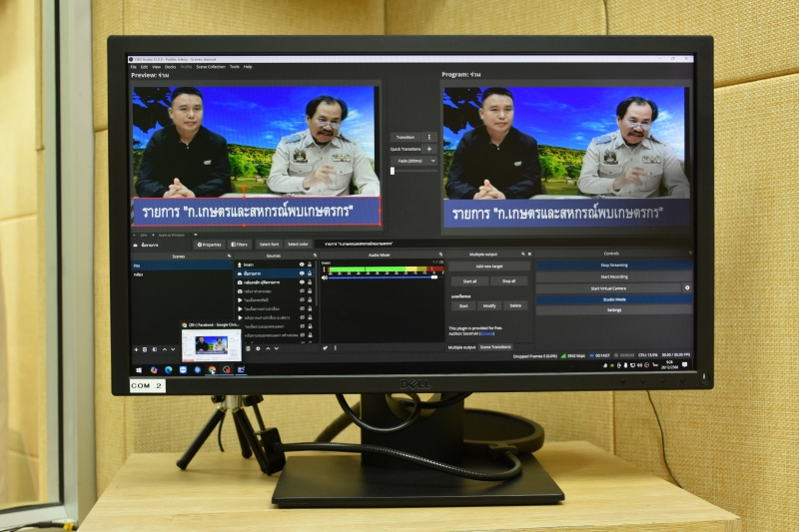Toggle visibility of the selected second source
Screen dimensions: 799x532
pos(303,273)
